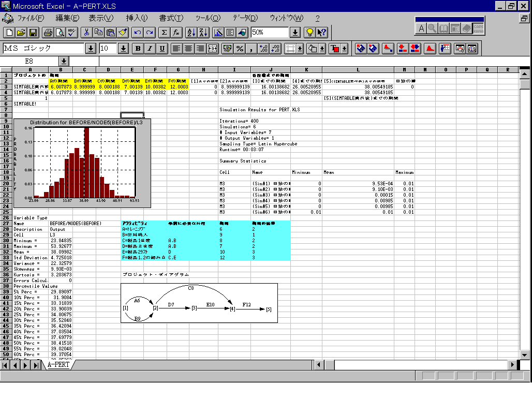The image size is (532, 398).
Task: Open the 50% zoom level dropdown
Action: (x=295, y=33)
